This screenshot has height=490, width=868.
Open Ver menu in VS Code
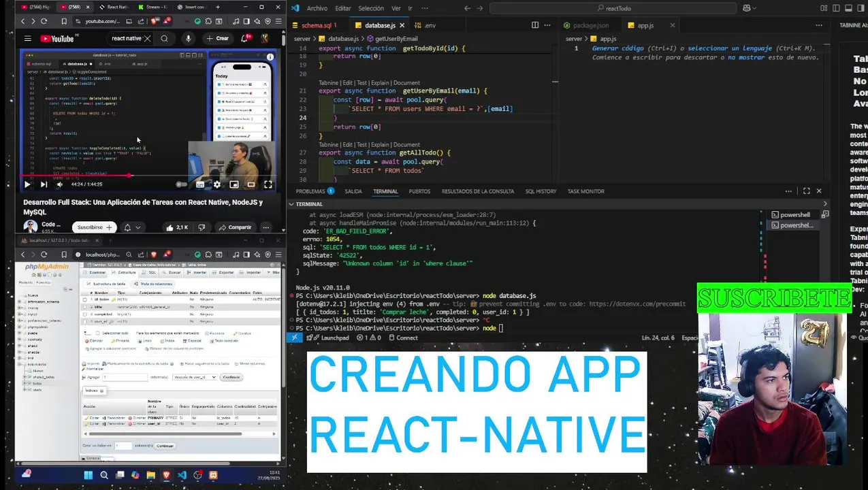[x=396, y=8]
